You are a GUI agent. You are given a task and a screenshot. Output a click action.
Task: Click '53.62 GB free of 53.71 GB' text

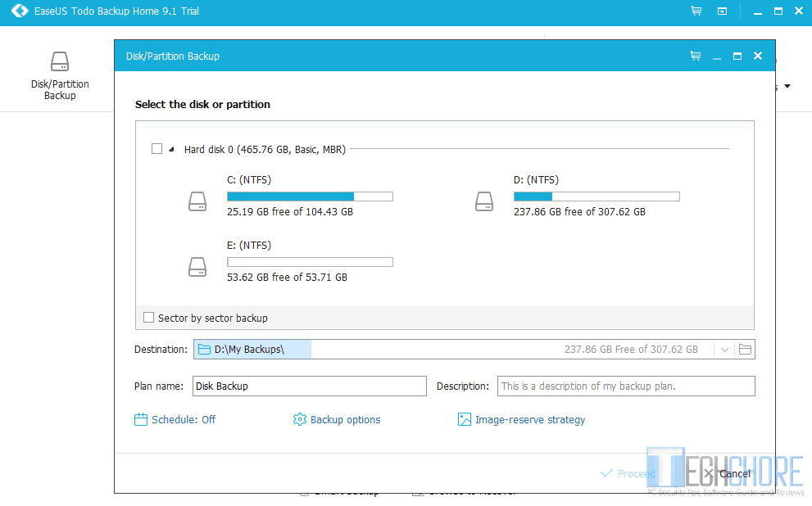pyautogui.click(x=287, y=278)
